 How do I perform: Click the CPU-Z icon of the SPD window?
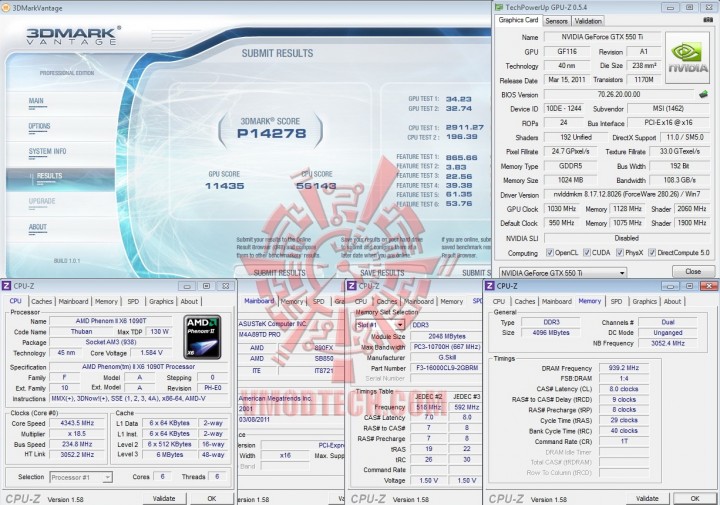pyautogui.click(x=352, y=286)
